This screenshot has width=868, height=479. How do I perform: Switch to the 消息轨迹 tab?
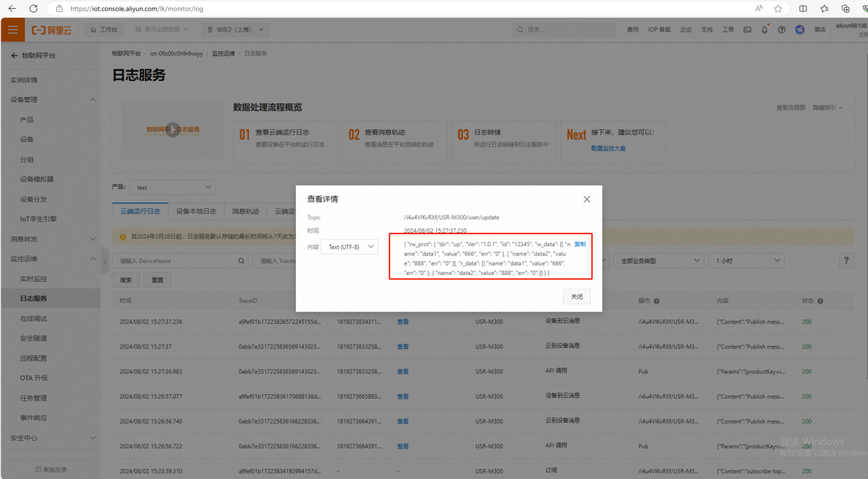click(245, 212)
